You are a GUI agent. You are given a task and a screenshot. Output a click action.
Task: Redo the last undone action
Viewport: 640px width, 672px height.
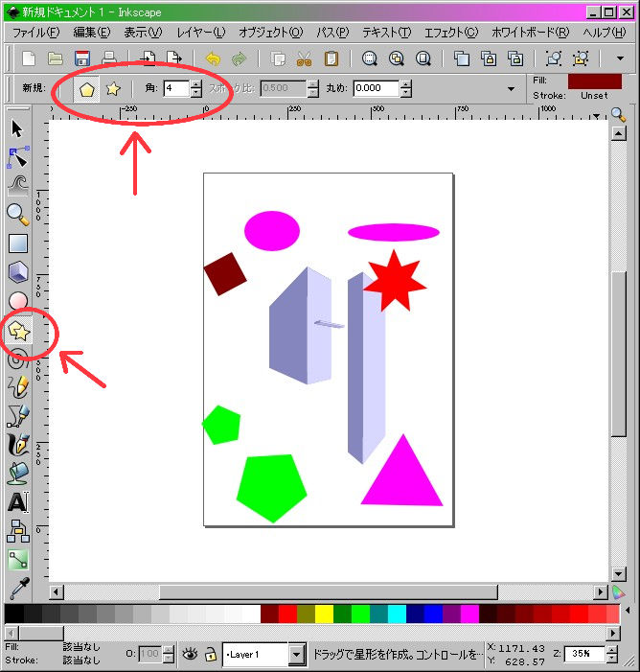[x=240, y=58]
